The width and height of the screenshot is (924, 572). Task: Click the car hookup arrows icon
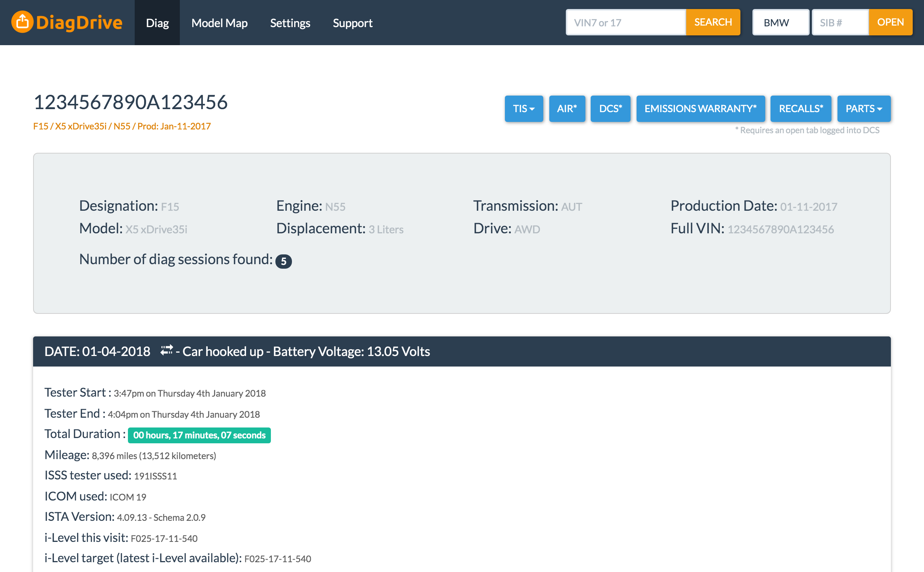coord(166,350)
